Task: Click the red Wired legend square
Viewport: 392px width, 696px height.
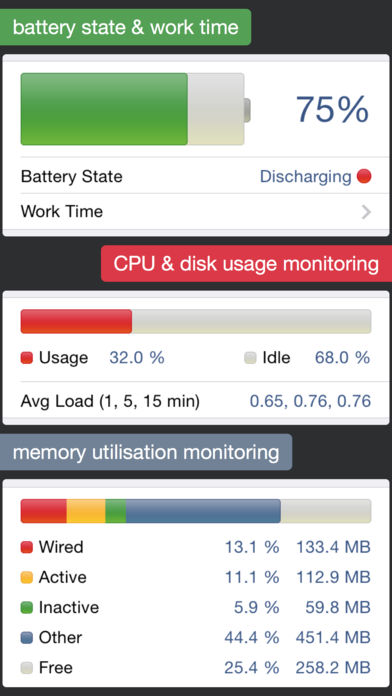Action: tap(27, 547)
